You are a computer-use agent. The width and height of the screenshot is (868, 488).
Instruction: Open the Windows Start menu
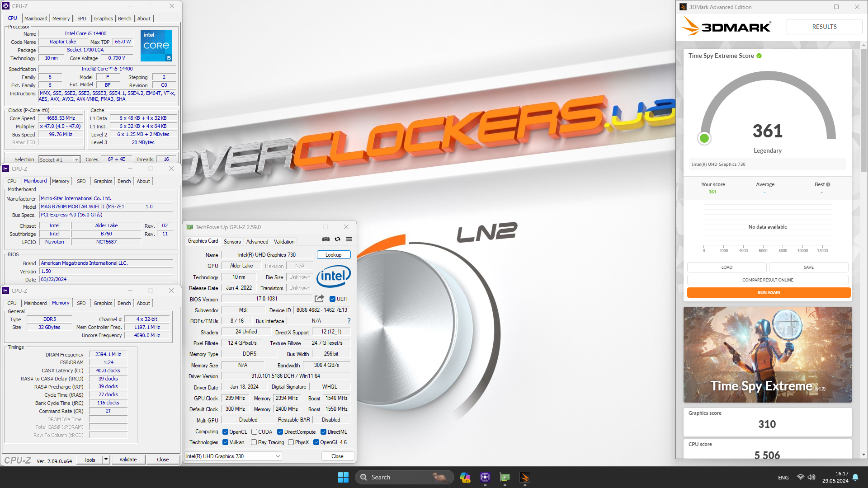coord(343,477)
